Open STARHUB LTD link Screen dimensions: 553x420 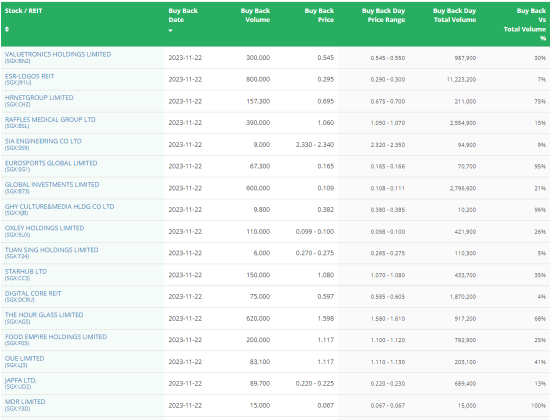(26, 272)
